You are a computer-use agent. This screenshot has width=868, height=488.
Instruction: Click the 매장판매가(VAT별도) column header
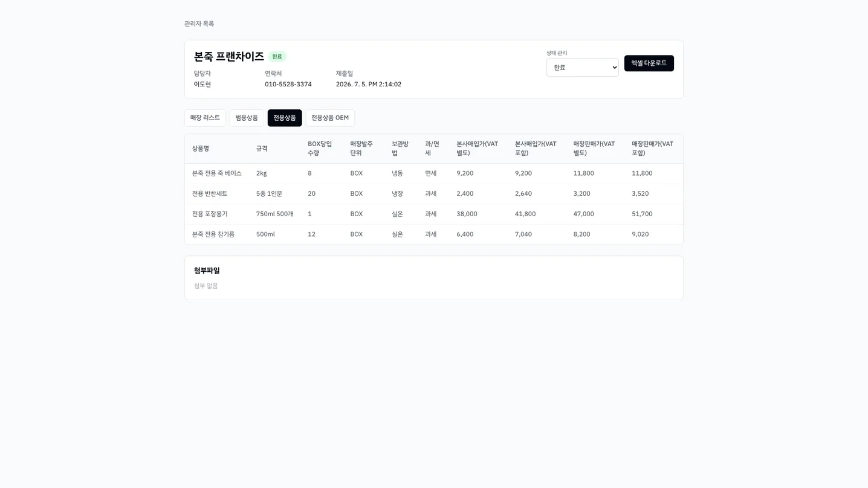tap(594, 149)
